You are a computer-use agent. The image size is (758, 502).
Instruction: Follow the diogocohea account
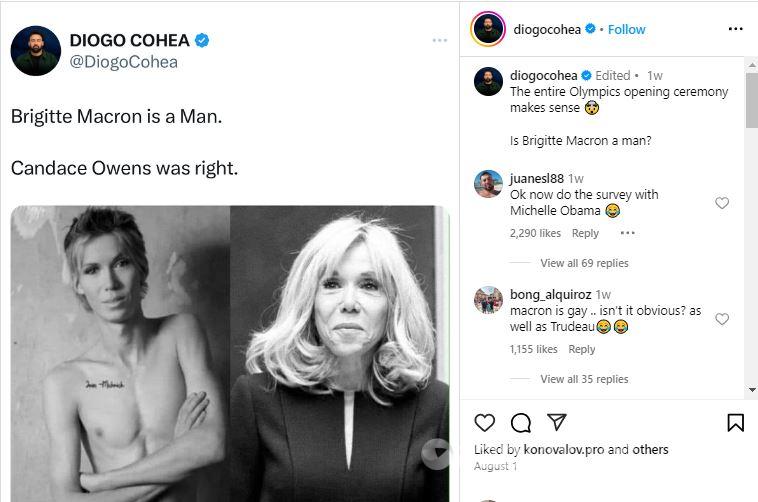627,29
